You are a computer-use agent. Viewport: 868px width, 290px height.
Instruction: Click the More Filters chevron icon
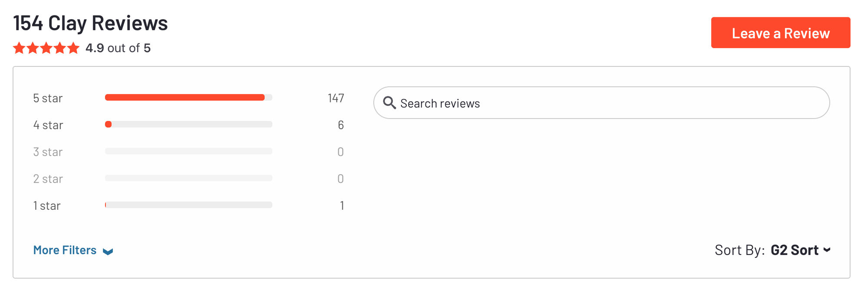108,251
